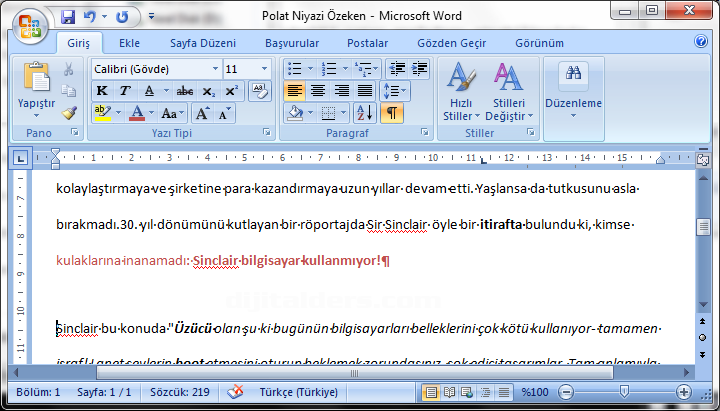Justify the paragraph text
This screenshot has width=720, height=411.
[365, 91]
